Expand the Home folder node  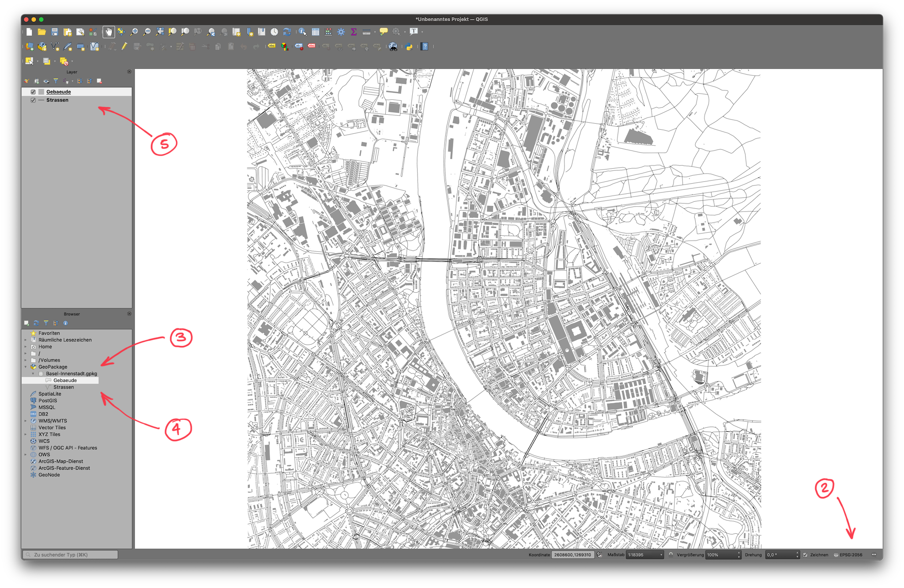pyautogui.click(x=26, y=347)
